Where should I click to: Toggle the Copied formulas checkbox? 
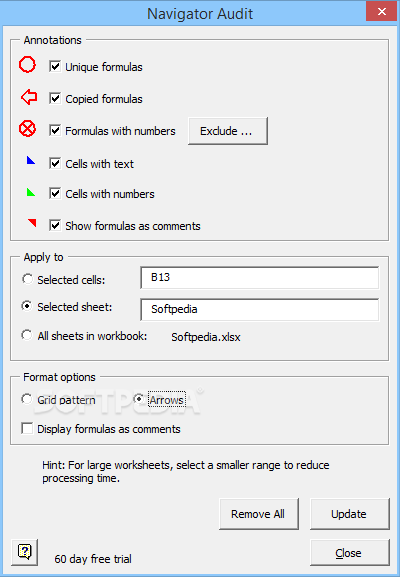[55, 99]
